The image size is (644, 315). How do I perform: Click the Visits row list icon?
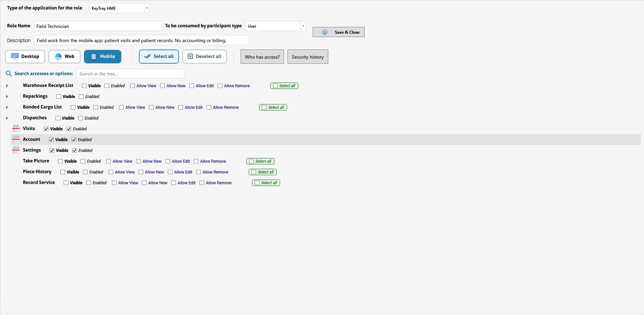tap(16, 129)
